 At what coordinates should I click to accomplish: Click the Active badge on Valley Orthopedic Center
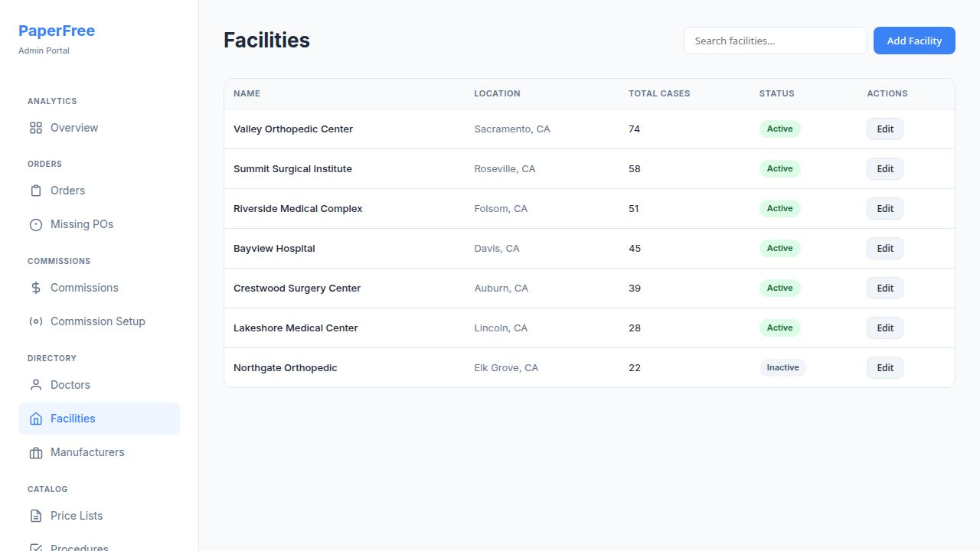pos(779,129)
